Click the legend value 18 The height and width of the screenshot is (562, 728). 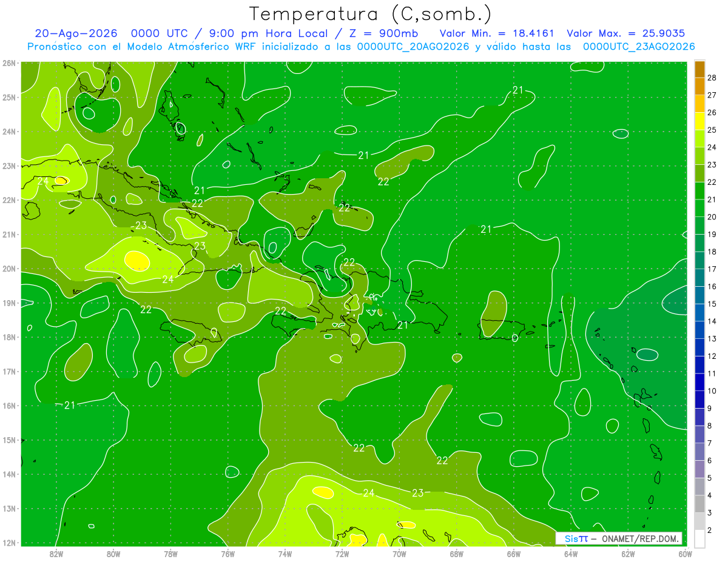[x=712, y=252]
